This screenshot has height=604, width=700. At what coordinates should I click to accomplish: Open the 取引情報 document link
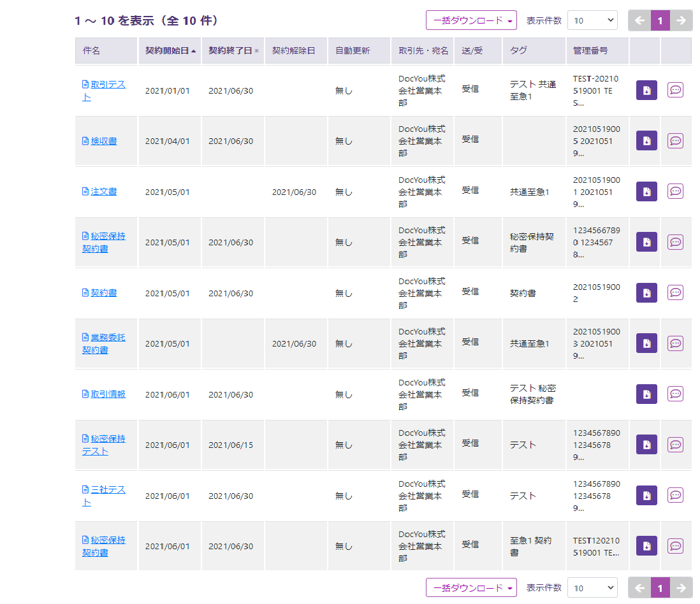[x=108, y=394]
